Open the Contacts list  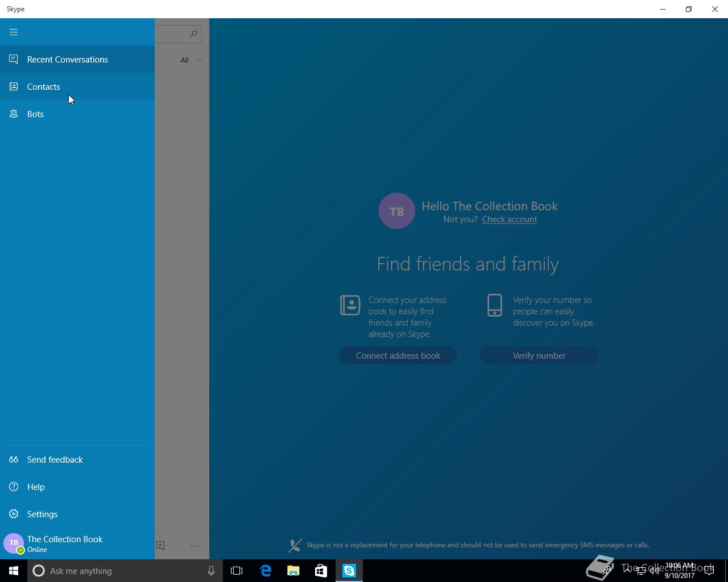click(x=77, y=86)
